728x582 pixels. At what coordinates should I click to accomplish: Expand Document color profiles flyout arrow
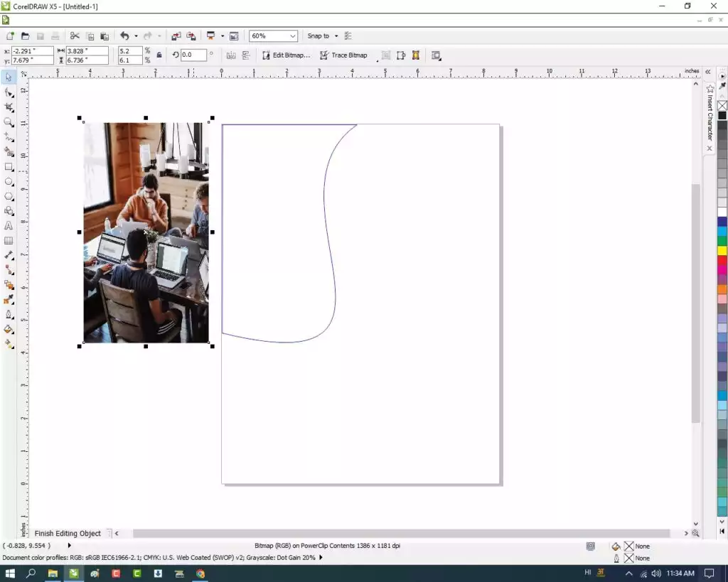pyautogui.click(x=321, y=557)
